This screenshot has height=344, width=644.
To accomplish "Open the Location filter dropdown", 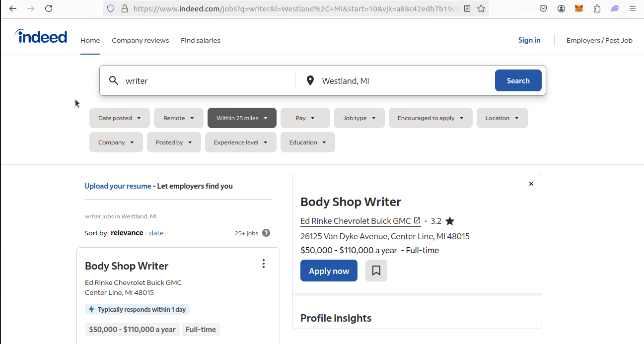I will coord(502,118).
